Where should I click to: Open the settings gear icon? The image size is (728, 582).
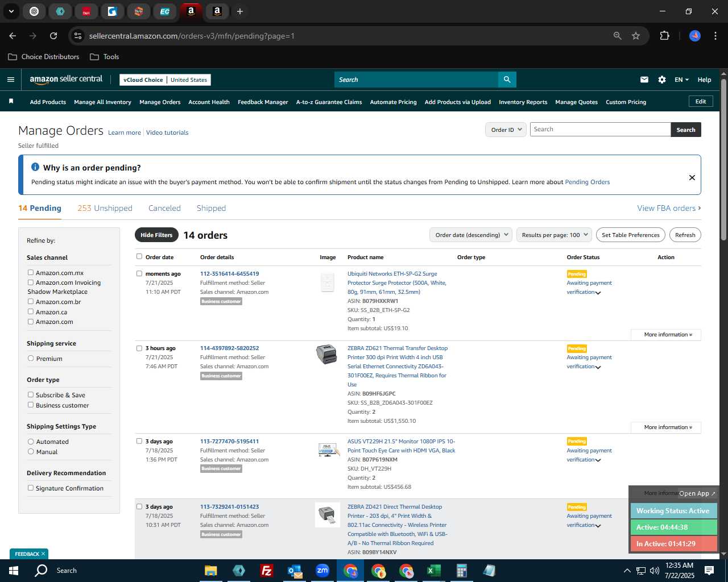coord(662,80)
